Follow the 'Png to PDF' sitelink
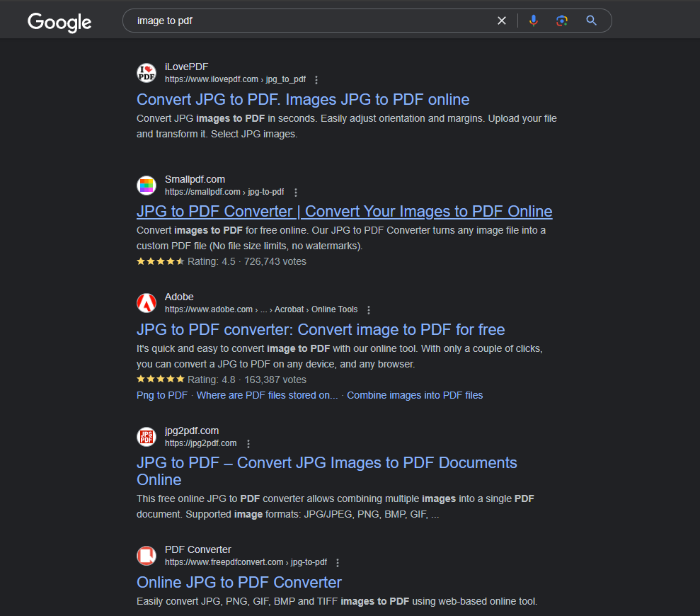This screenshot has height=616, width=700. coord(162,395)
